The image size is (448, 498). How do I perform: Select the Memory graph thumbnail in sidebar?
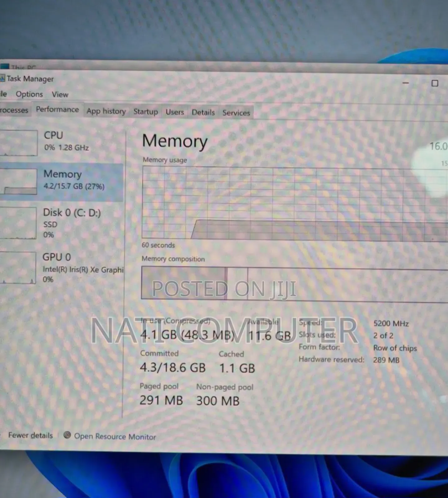(18, 181)
